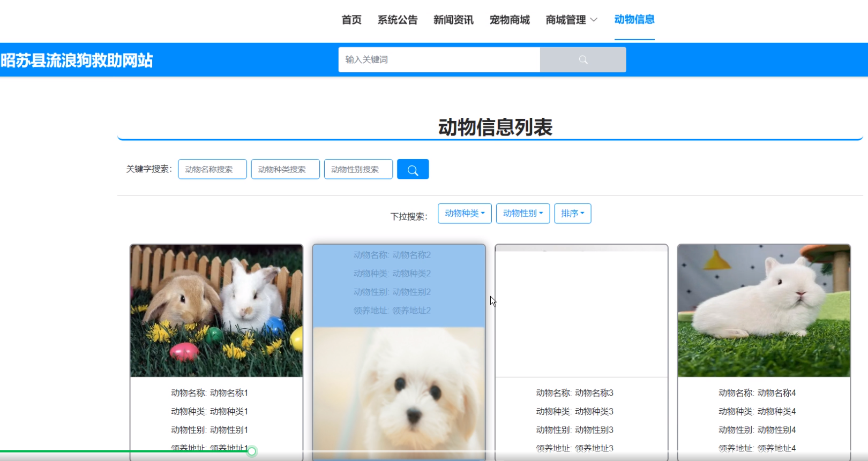
Task: Click the 动物名称搜索 input box
Action: point(212,169)
